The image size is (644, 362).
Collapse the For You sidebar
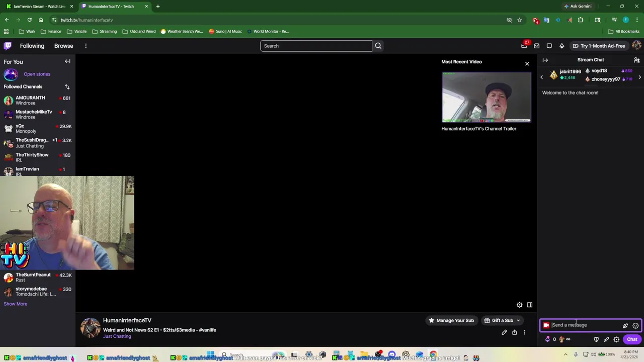coord(67,61)
